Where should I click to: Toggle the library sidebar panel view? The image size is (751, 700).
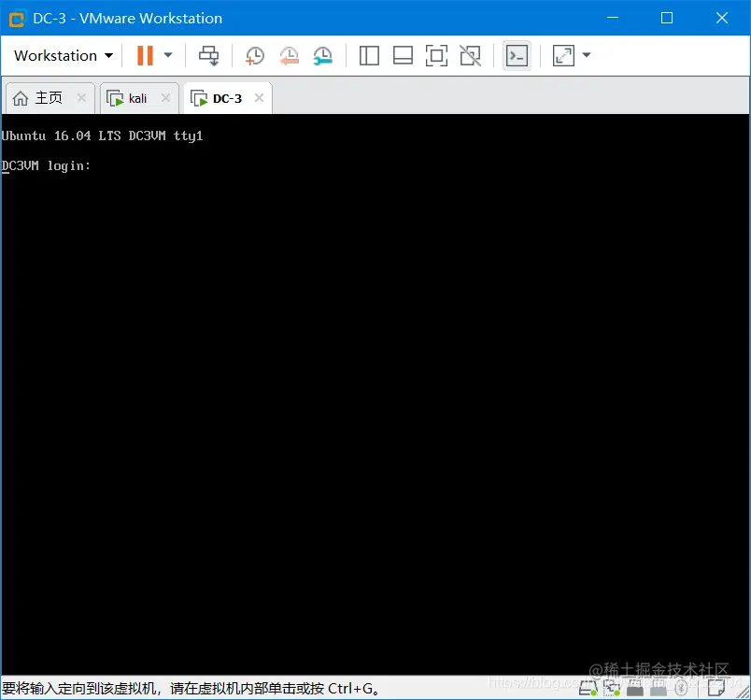pyautogui.click(x=369, y=55)
